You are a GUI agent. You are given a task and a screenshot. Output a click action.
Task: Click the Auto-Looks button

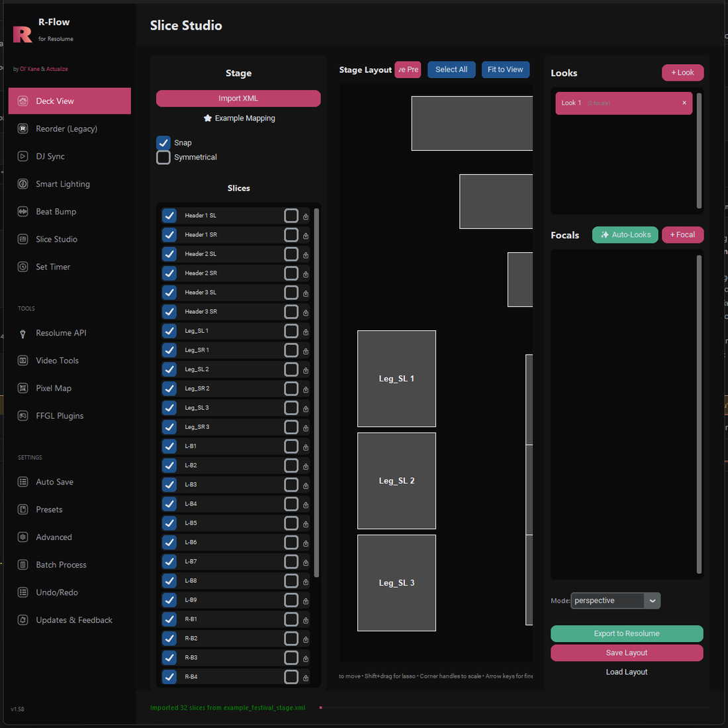[625, 234]
